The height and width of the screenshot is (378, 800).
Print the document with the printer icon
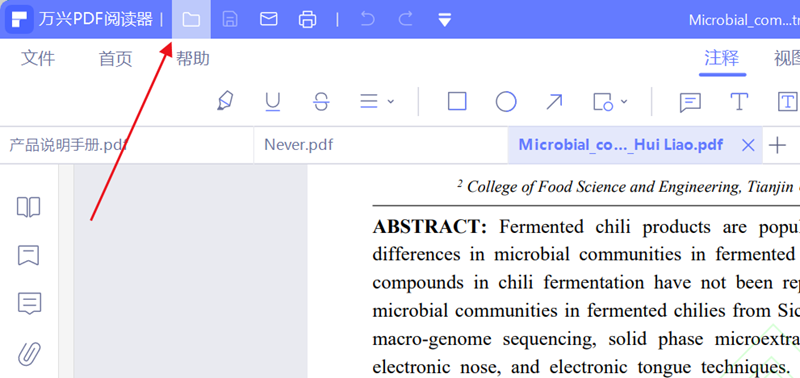point(307,20)
